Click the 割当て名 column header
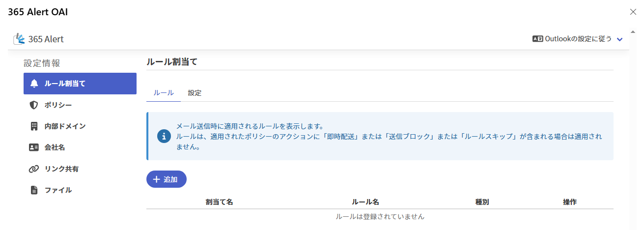The width and height of the screenshot is (644, 230). pyautogui.click(x=219, y=202)
